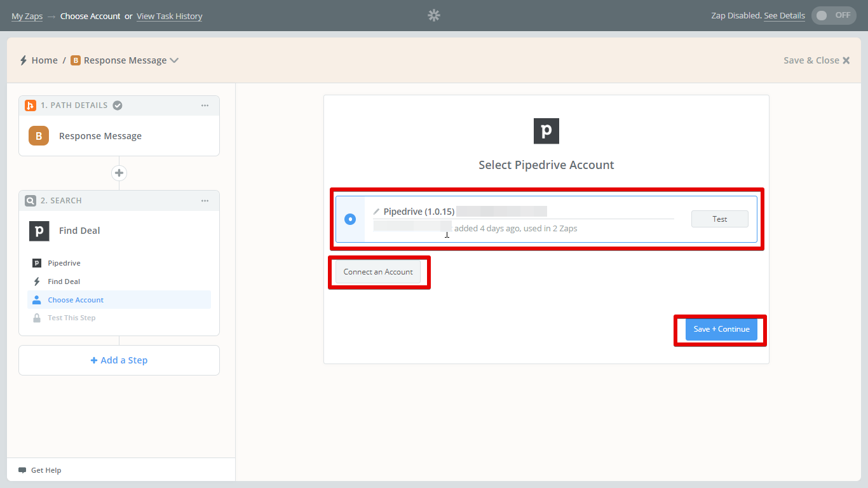Click the pencil edit icon for Pipedrive account
Viewport: 868px width, 488px height.
(376, 212)
